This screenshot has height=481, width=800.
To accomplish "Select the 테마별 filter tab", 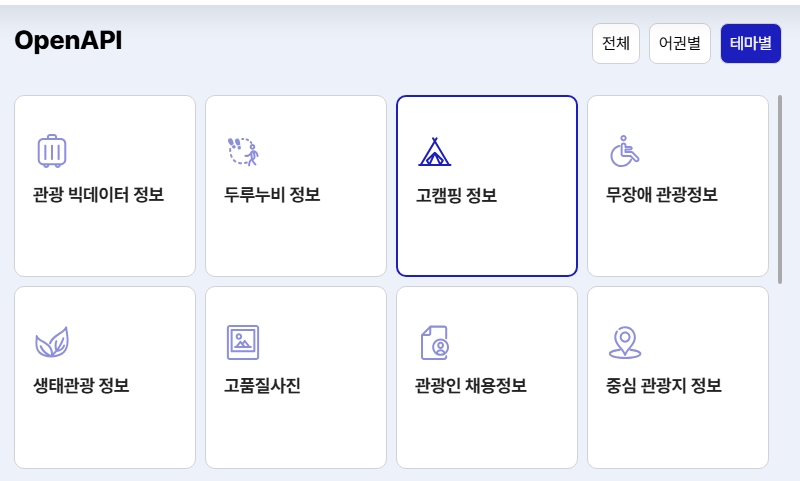I will point(750,43).
